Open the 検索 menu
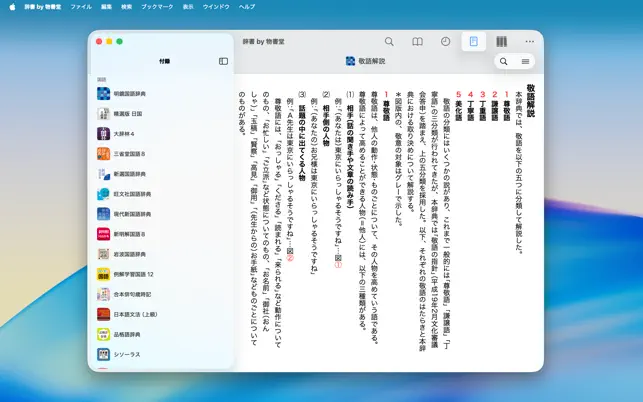Image resolution: width=643 pixels, height=402 pixels. click(127, 7)
